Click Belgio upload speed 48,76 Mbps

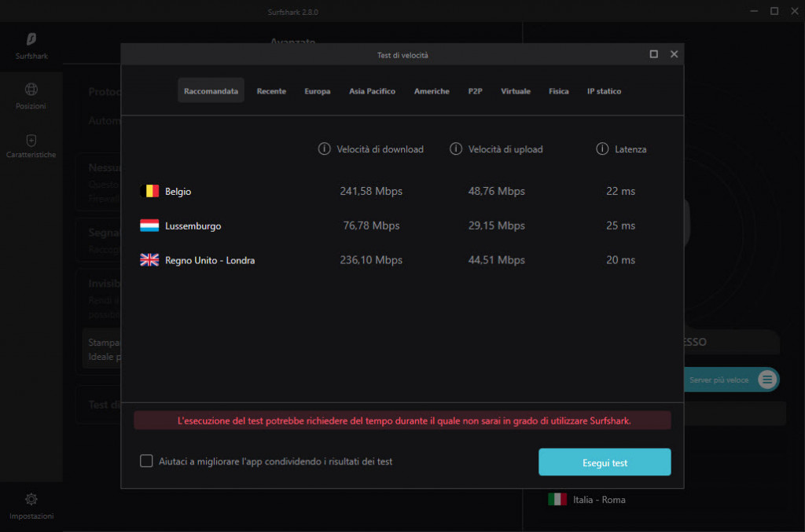(x=497, y=192)
